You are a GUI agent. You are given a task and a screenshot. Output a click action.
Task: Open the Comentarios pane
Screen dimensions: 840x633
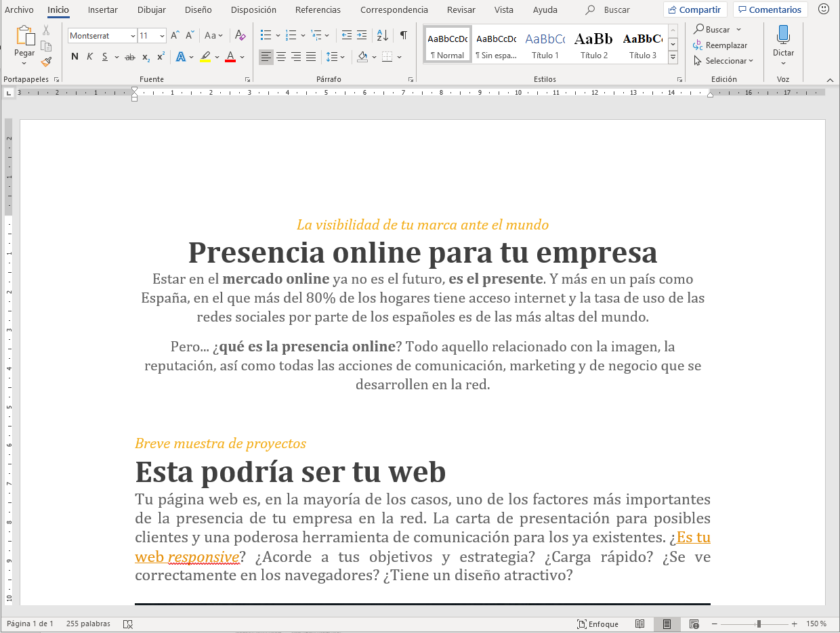click(x=770, y=9)
